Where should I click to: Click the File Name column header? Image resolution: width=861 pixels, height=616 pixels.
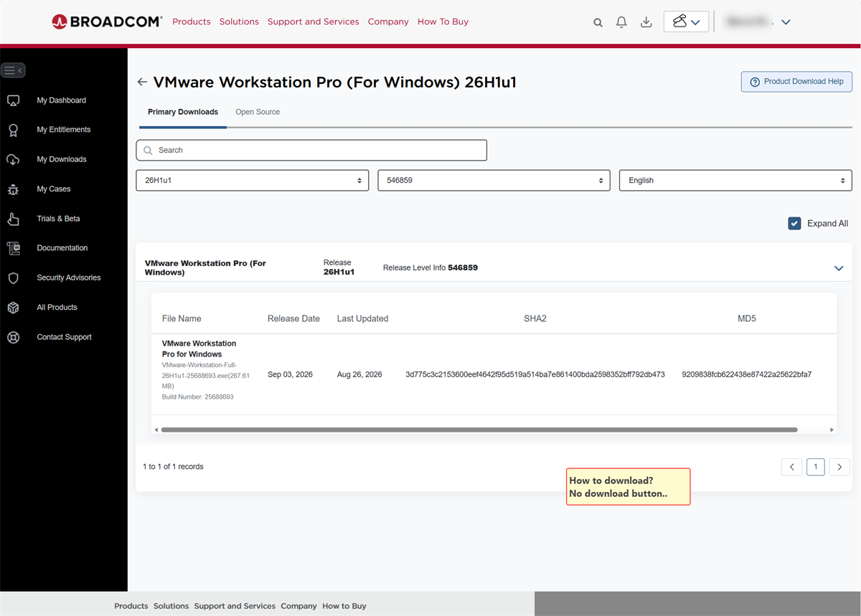pyautogui.click(x=182, y=318)
